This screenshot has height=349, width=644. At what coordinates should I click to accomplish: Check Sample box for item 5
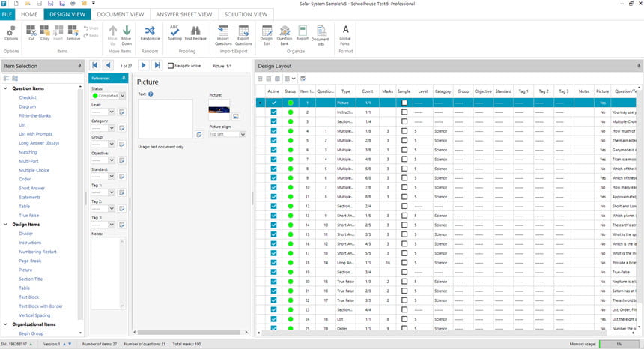pos(404,140)
